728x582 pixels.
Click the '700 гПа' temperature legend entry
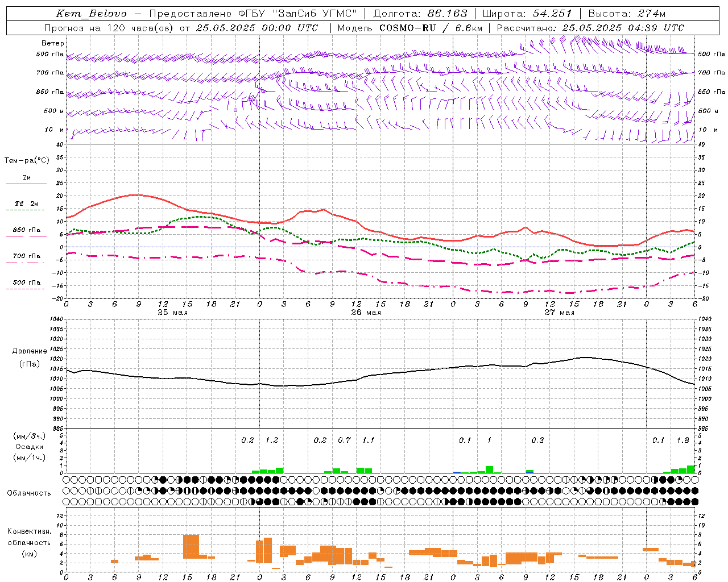[x=27, y=256]
